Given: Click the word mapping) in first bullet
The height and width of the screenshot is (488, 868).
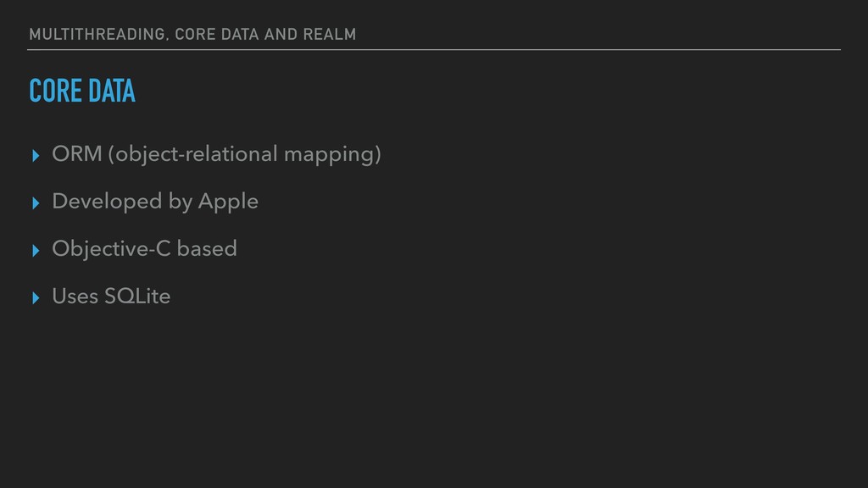Looking at the screenshot, I should click(332, 154).
